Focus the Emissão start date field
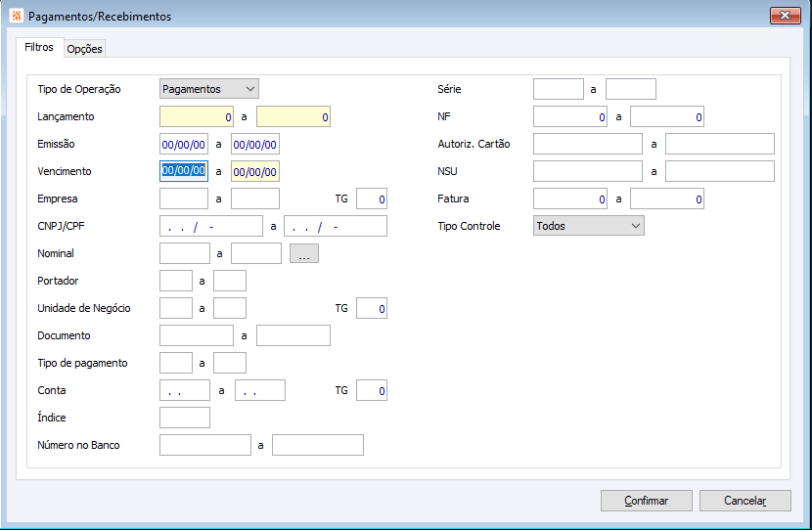 (x=184, y=144)
